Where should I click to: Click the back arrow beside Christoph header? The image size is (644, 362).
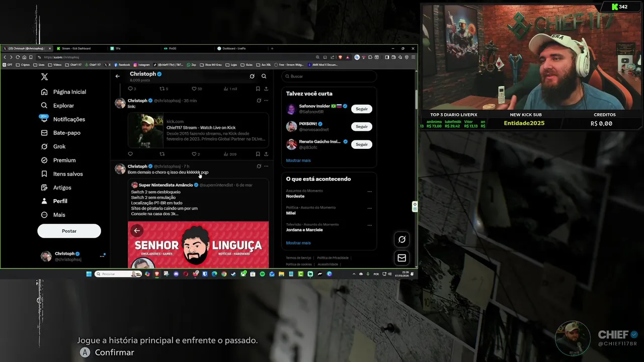tap(117, 76)
